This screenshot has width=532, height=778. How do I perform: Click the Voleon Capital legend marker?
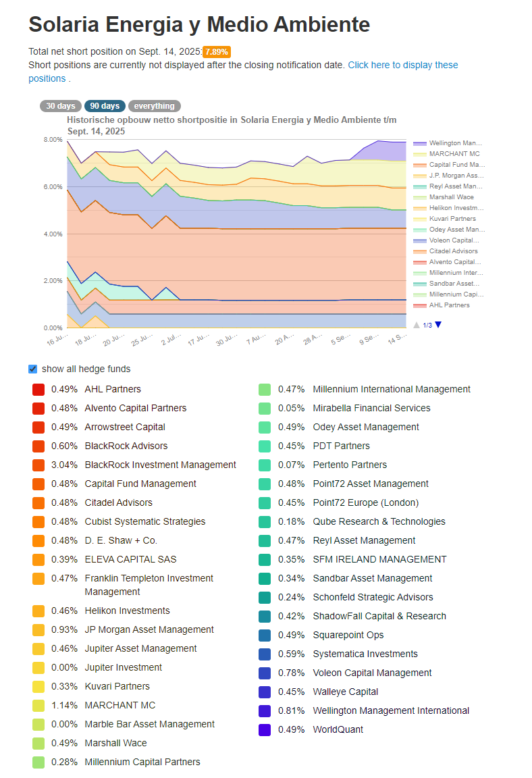pos(419,240)
